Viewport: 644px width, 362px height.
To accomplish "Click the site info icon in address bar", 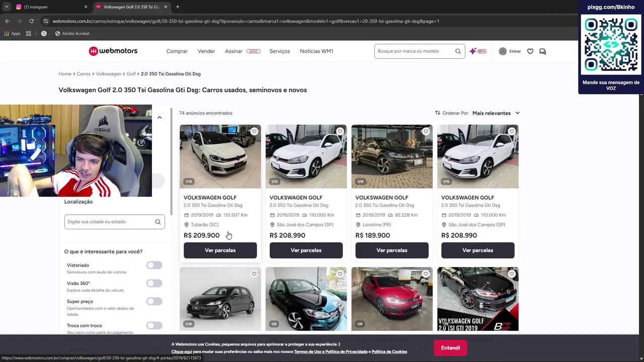I will (46, 21).
